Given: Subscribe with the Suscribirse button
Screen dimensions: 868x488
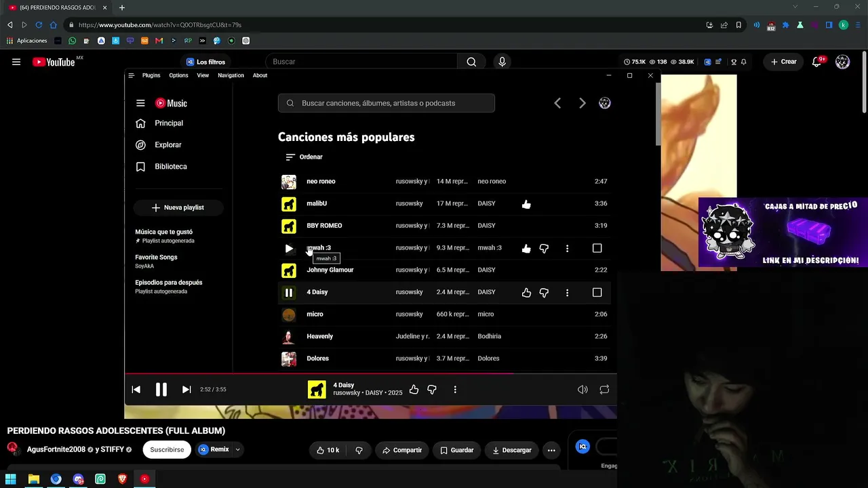Looking at the screenshot, I should point(167,449).
